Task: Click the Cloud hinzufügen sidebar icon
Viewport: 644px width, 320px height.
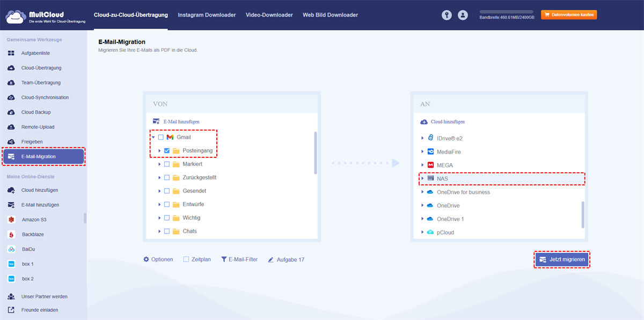Action: tap(11, 190)
